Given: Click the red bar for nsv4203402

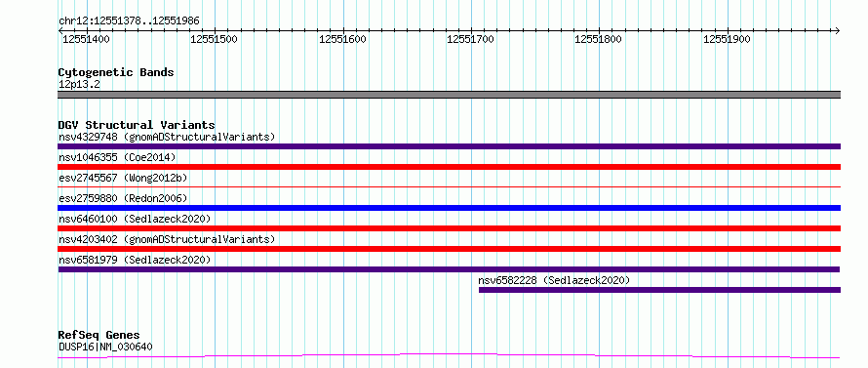Looking at the screenshot, I should coord(449,249).
